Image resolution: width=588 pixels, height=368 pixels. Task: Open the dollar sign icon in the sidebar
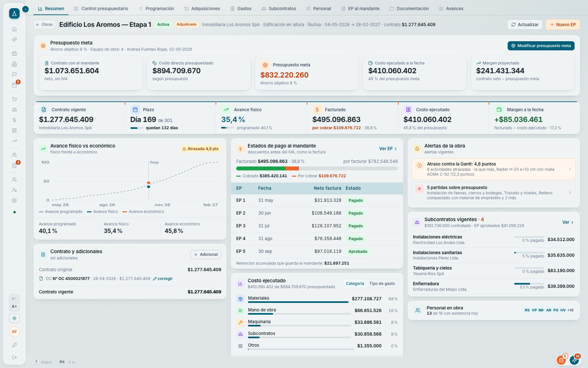click(14, 120)
